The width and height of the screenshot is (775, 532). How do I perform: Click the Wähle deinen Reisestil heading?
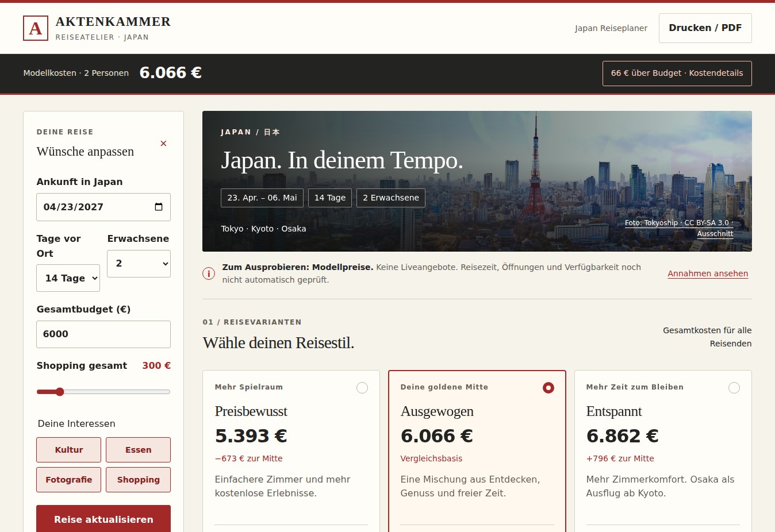click(x=278, y=343)
